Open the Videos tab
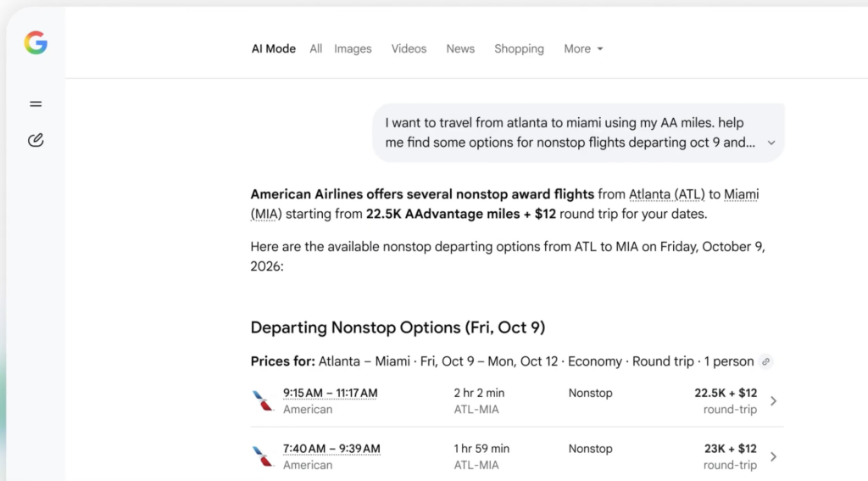 click(x=409, y=48)
